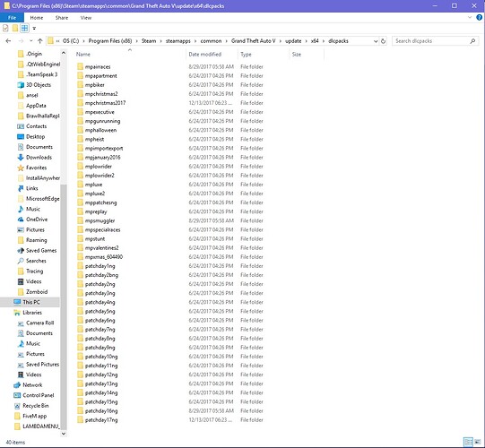Screen dimensions: 485x448
Task: Click the Properties quick access icon
Action: click(x=5, y=29)
